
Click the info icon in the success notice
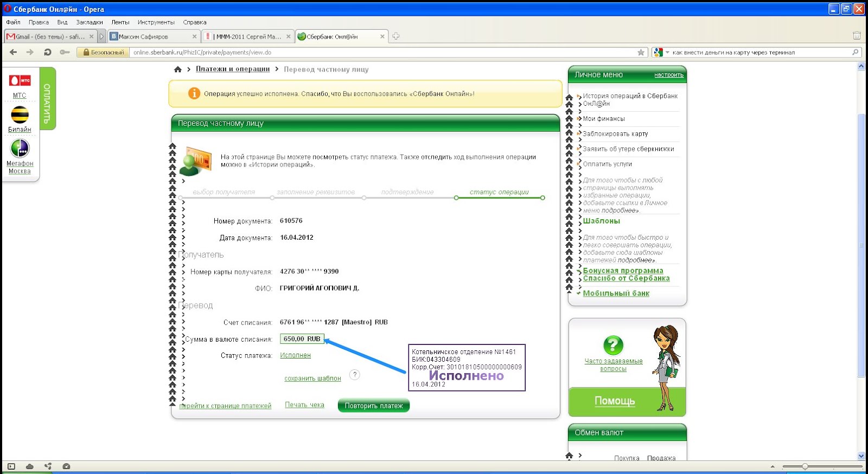[x=194, y=93]
